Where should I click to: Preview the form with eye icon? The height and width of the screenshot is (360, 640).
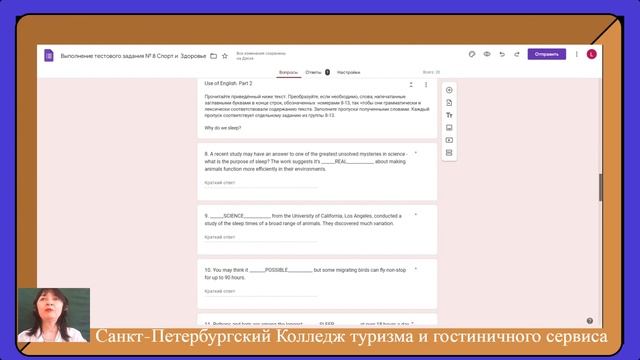pyautogui.click(x=487, y=54)
